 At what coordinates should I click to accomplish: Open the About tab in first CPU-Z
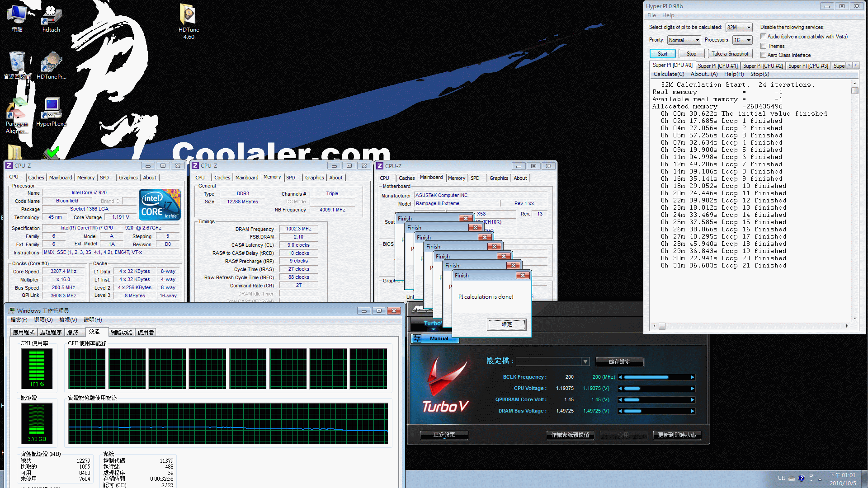pyautogui.click(x=150, y=178)
